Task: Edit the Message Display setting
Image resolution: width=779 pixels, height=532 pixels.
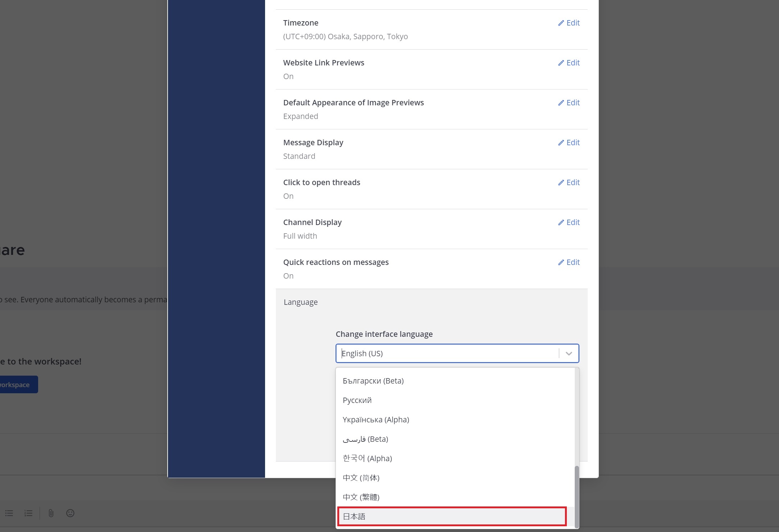Action: point(569,143)
